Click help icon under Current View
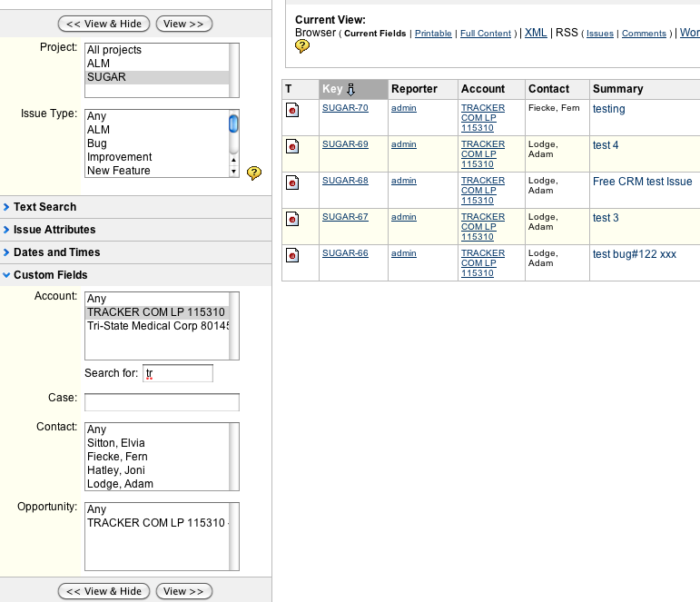700x602 pixels. pos(302,46)
